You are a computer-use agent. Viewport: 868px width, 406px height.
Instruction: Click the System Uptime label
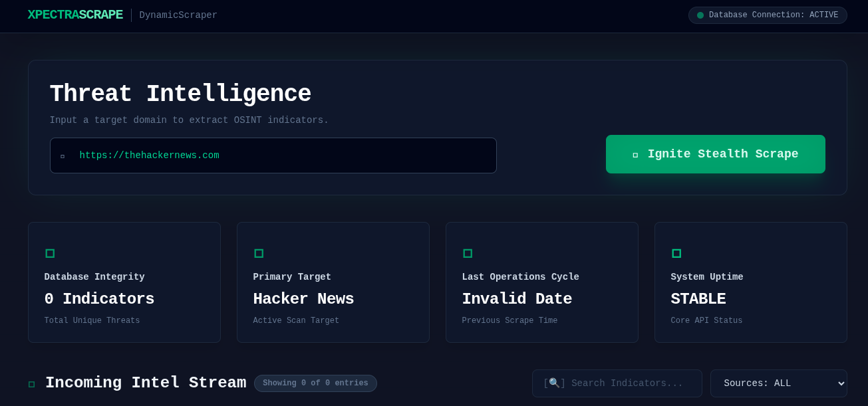tap(707, 277)
